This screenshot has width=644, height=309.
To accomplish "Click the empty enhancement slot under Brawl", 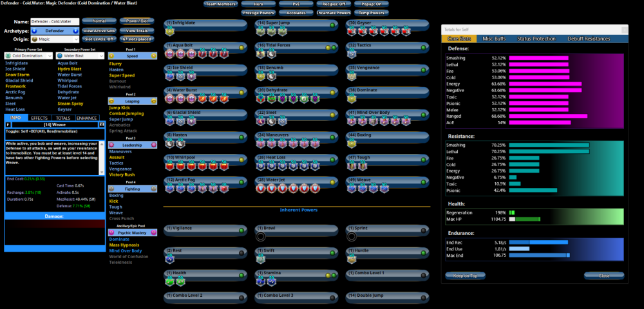I will pyautogui.click(x=261, y=236).
